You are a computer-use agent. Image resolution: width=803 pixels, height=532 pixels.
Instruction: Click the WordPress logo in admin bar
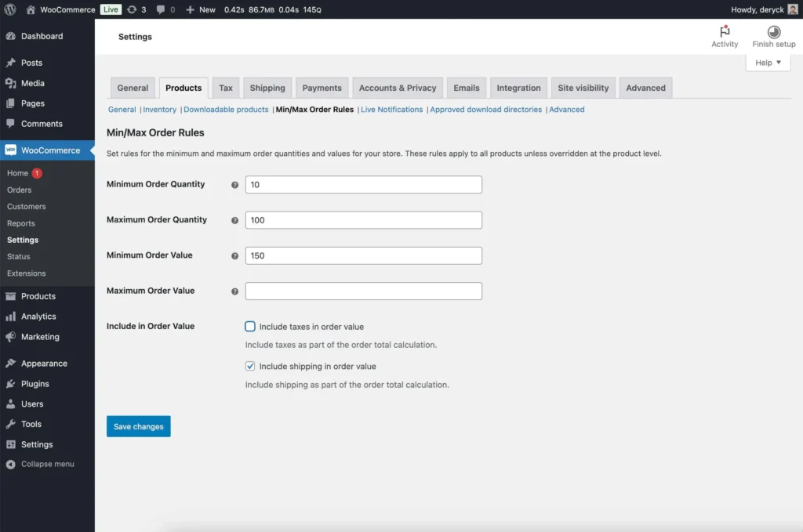tap(10, 9)
